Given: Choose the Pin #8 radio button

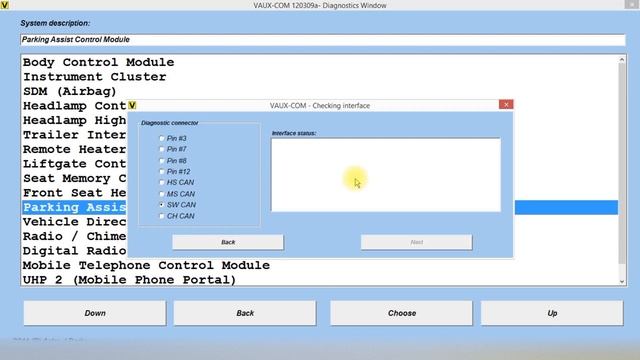Looking at the screenshot, I should click(162, 161).
